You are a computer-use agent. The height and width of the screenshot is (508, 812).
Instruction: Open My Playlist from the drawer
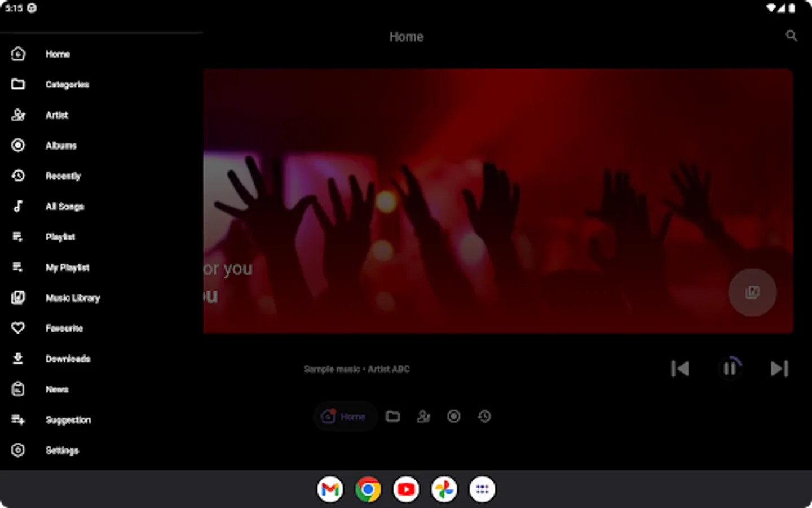[101, 268]
